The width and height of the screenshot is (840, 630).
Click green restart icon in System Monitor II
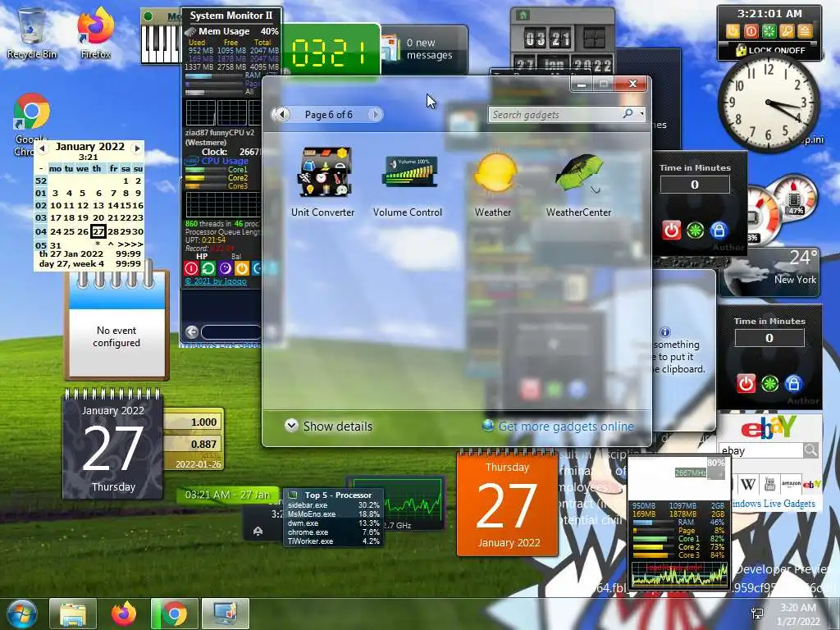coord(208,268)
